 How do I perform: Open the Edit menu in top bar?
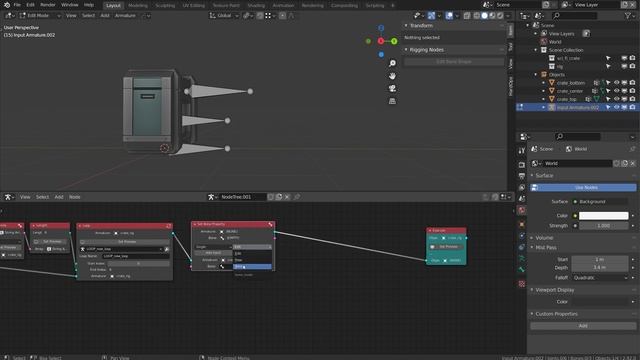31,5
